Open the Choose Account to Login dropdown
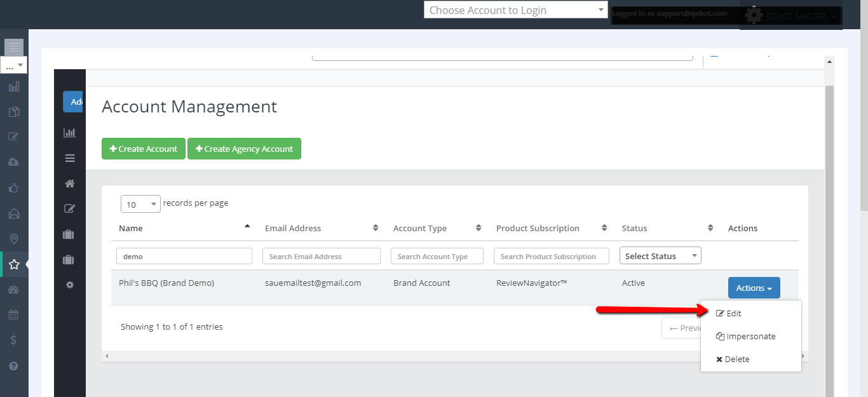The height and width of the screenshot is (397, 868). click(516, 10)
